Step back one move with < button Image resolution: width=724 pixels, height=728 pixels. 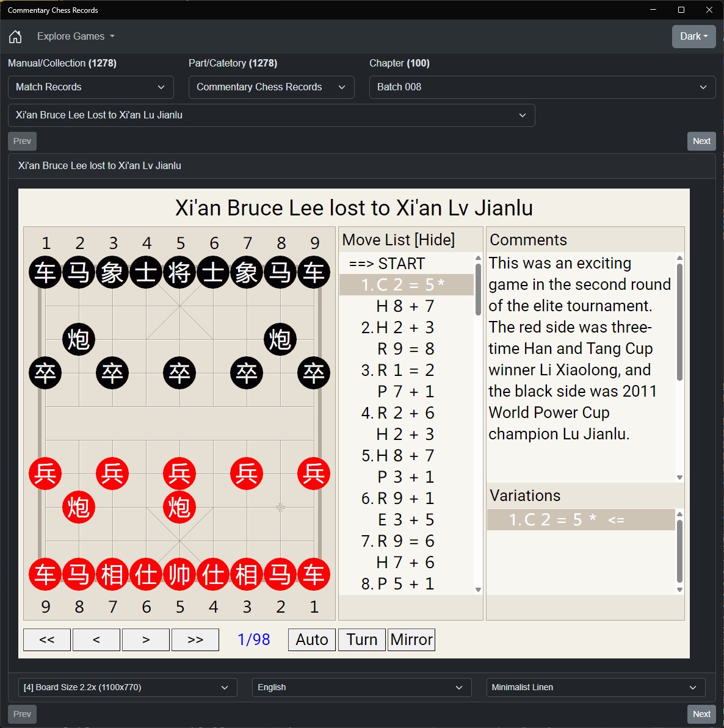coord(96,640)
